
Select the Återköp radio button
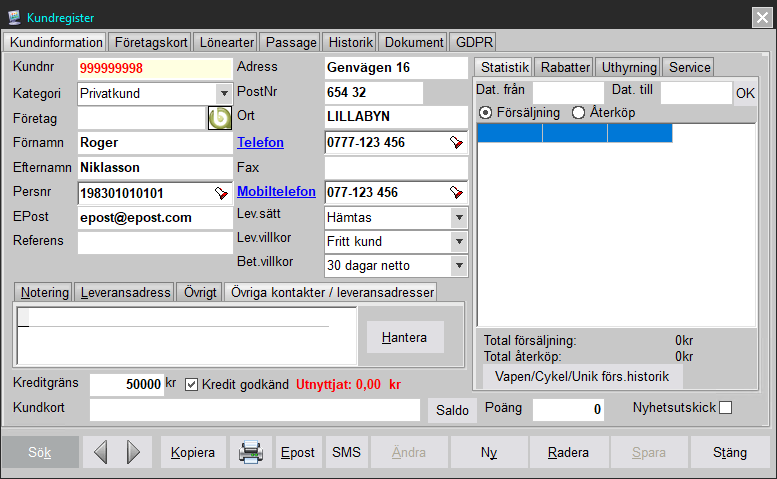[x=578, y=112]
